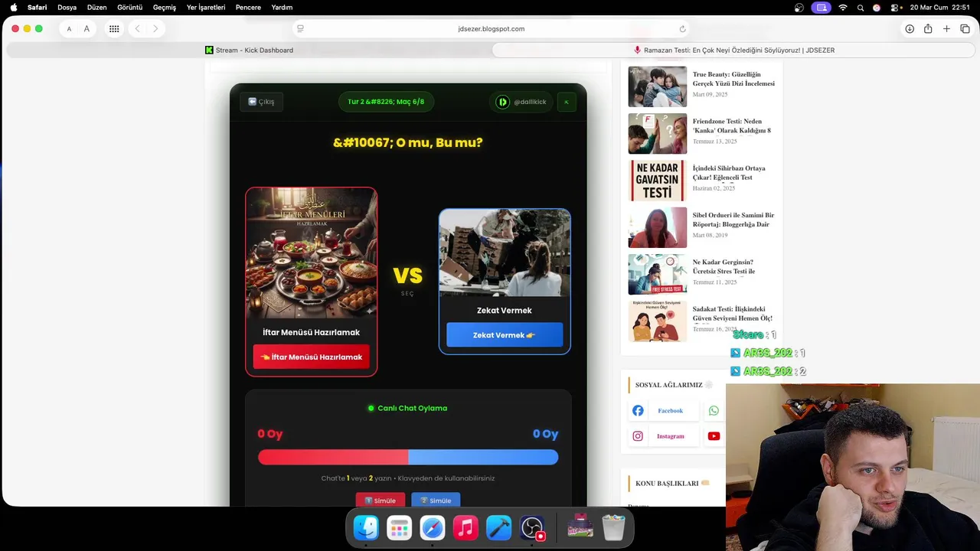
Task: Open True Beauty dizi incelemesi post
Action: (733, 79)
